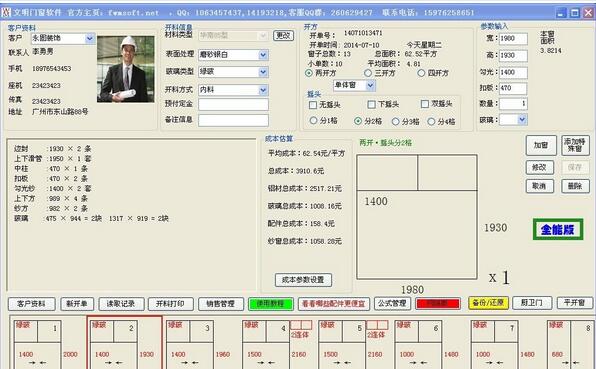Click the app icon in the title bar
Screen dimensions: 596x369
[x=6, y=12]
